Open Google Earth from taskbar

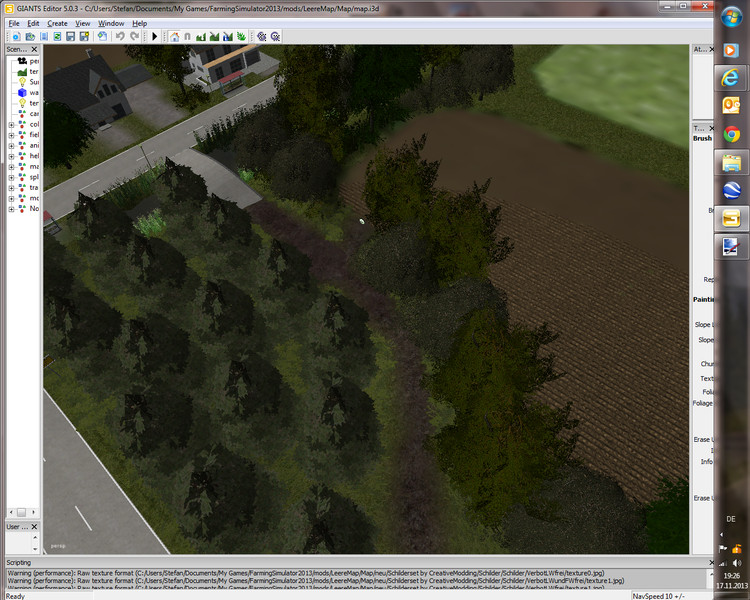(x=731, y=191)
